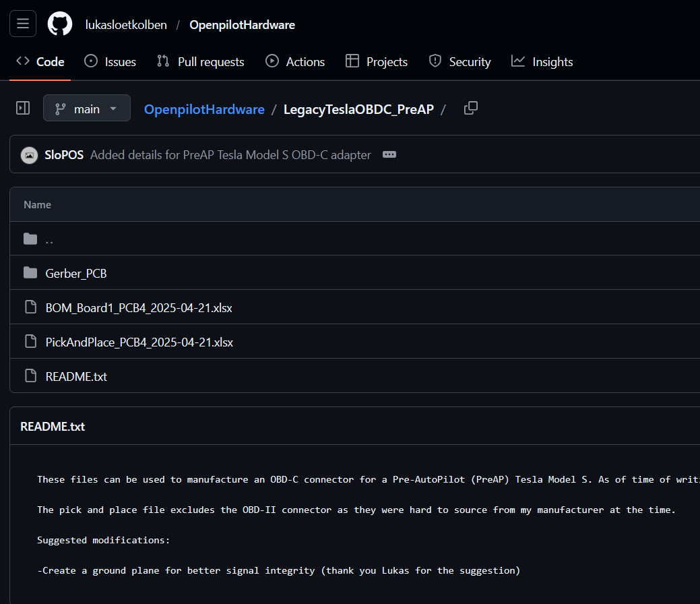
Task: Copy the path with the copy icon
Action: click(471, 108)
